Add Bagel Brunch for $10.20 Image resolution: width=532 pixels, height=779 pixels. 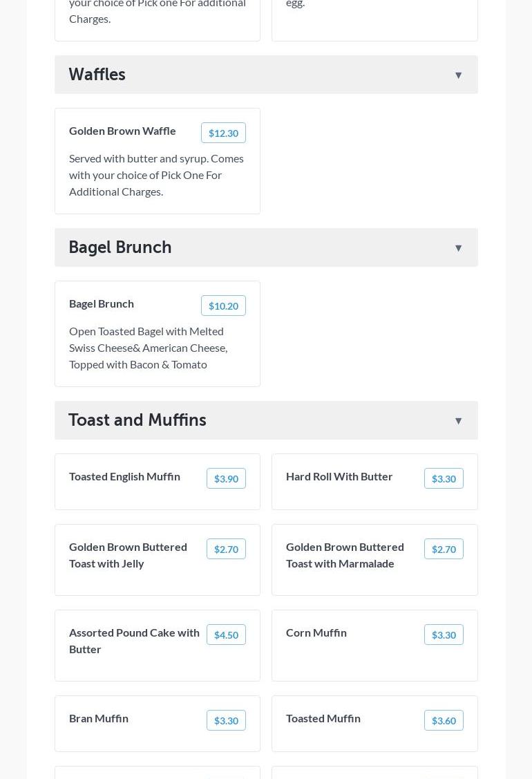click(x=223, y=306)
